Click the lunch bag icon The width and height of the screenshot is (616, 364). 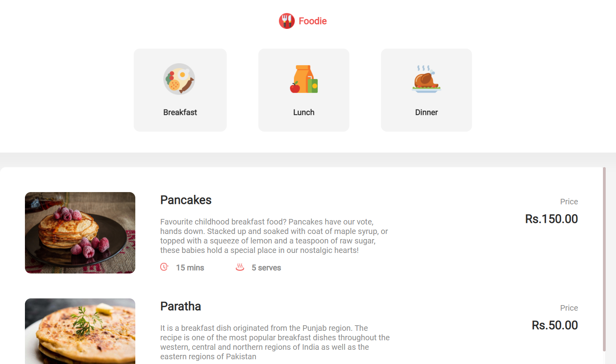coord(304,79)
